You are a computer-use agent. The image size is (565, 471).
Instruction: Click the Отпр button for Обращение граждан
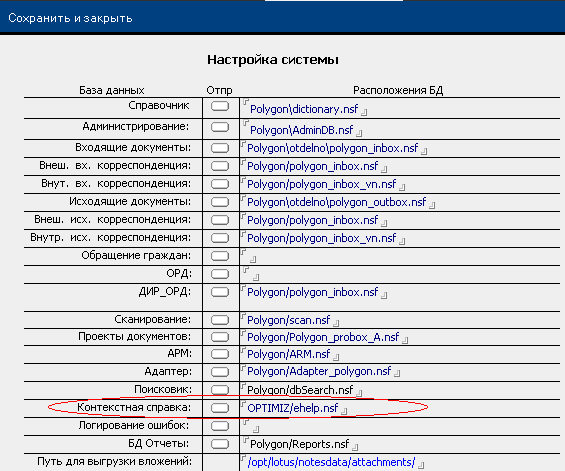220,256
